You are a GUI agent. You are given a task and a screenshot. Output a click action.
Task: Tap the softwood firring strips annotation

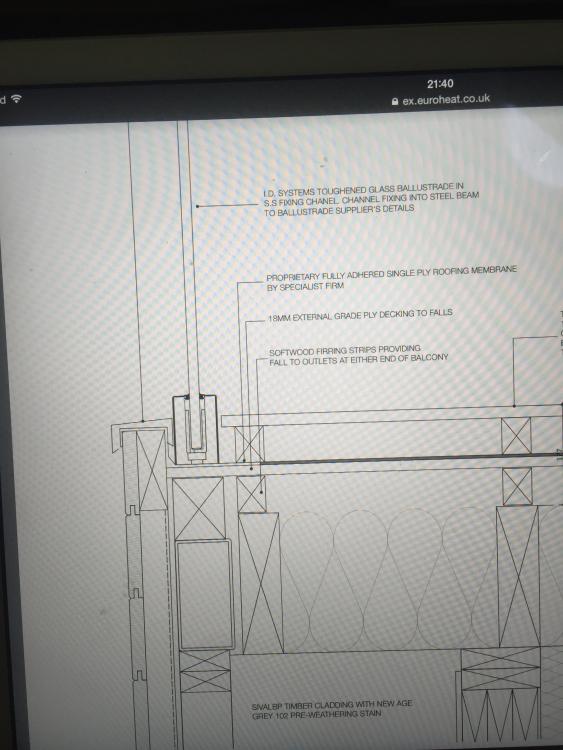coord(358,355)
